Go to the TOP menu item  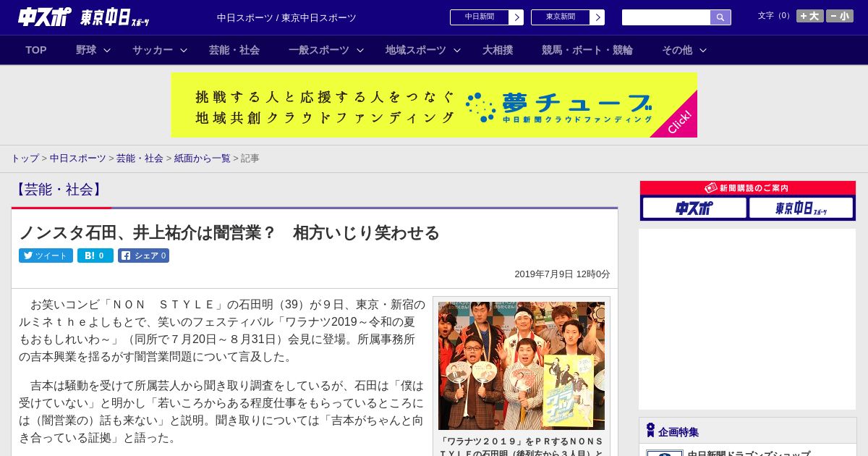36,50
